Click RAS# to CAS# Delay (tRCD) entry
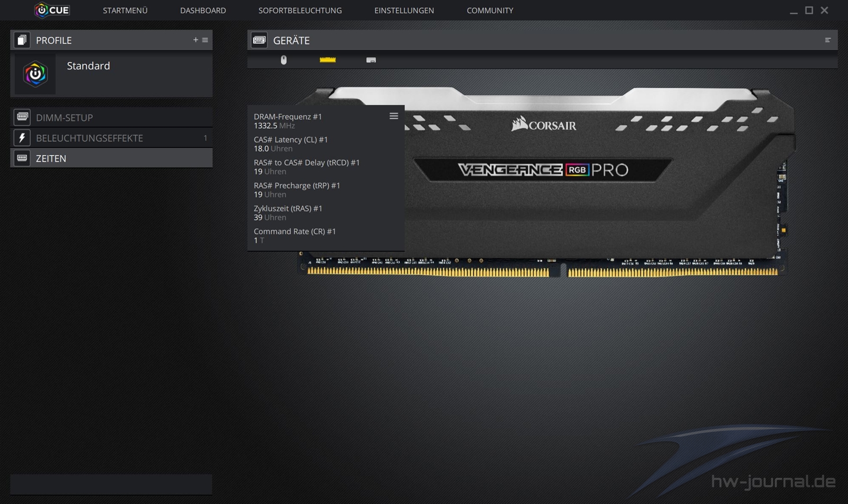The width and height of the screenshot is (848, 504). coord(306,167)
